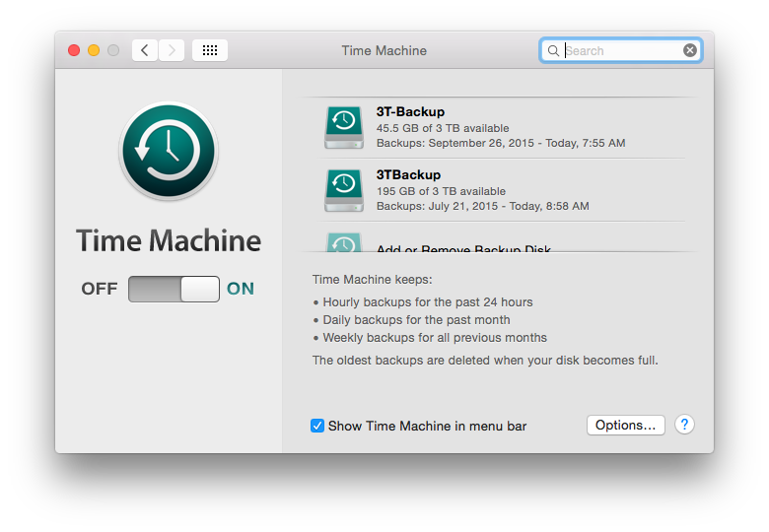The height and width of the screenshot is (532, 769).
Task: Select the 3T-Backup disk name
Action: click(x=410, y=112)
